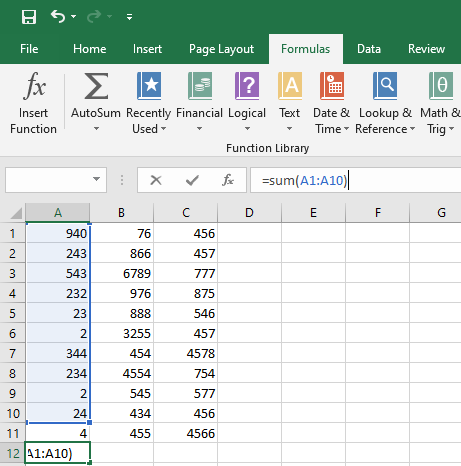Switch to the Data tab
Image resolution: width=461 pixels, height=466 pixels.
coord(369,49)
